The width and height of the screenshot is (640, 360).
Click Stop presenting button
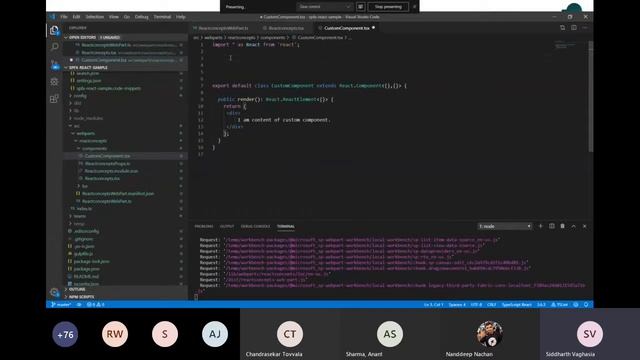click(388, 7)
